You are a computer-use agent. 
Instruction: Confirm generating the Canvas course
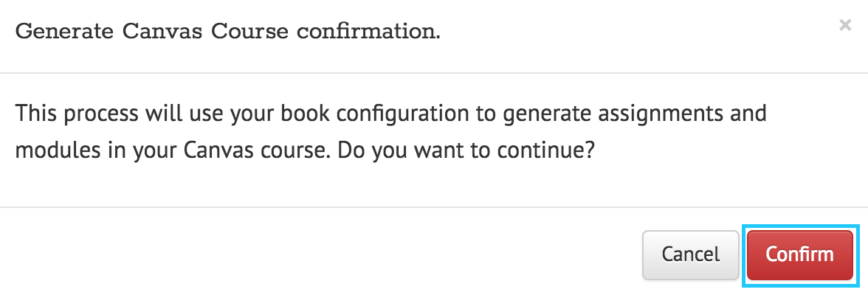pos(800,255)
